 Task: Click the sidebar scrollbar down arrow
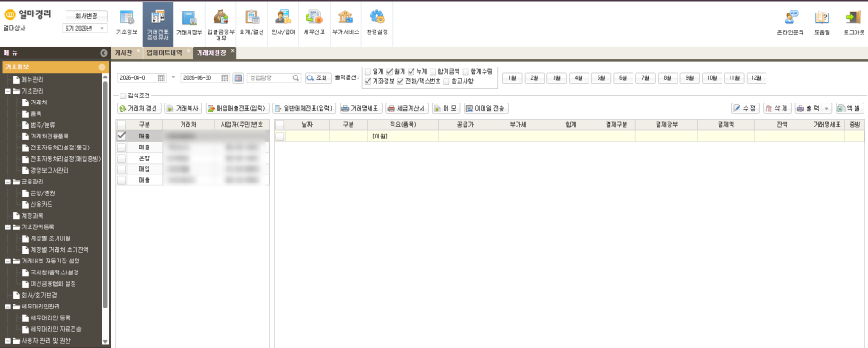105,342
